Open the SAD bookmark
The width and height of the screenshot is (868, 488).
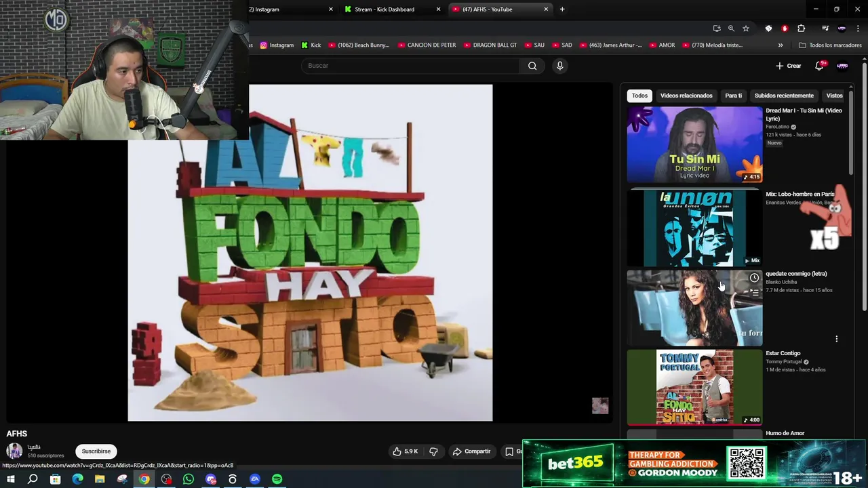(x=561, y=45)
